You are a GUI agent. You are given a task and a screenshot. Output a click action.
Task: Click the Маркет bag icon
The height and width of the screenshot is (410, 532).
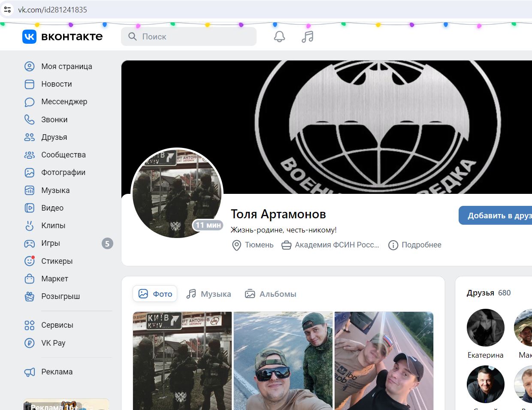click(x=29, y=279)
